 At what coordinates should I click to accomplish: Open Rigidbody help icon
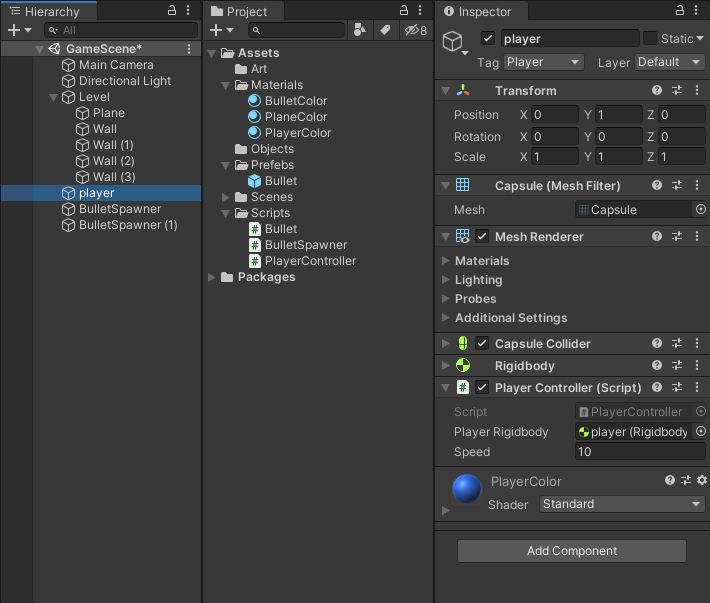[x=657, y=365]
